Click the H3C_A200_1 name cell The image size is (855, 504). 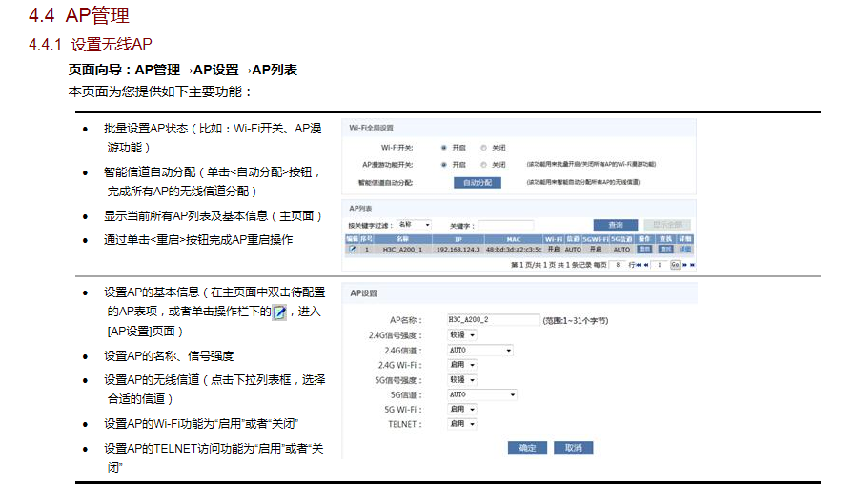pos(402,249)
